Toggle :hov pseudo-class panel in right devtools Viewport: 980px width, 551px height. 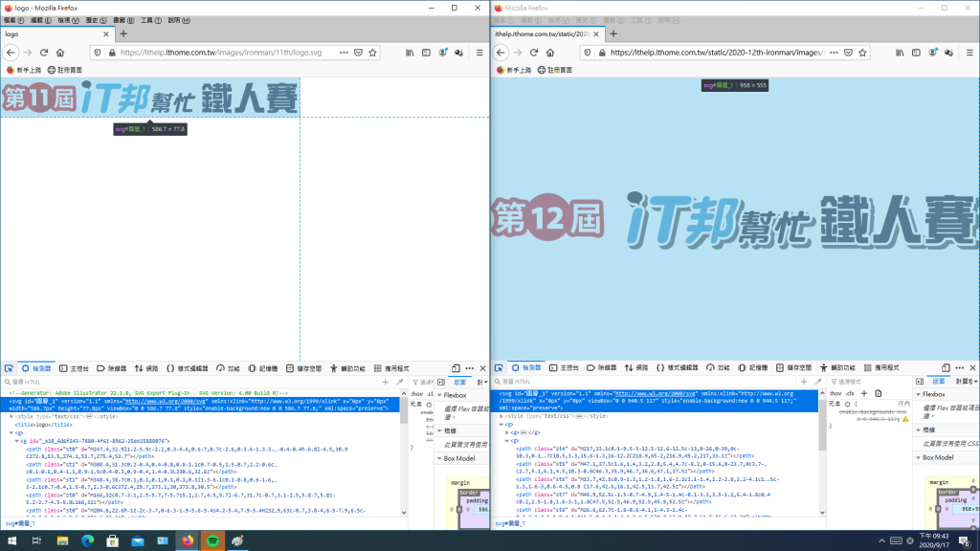pyautogui.click(x=835, y=393)
